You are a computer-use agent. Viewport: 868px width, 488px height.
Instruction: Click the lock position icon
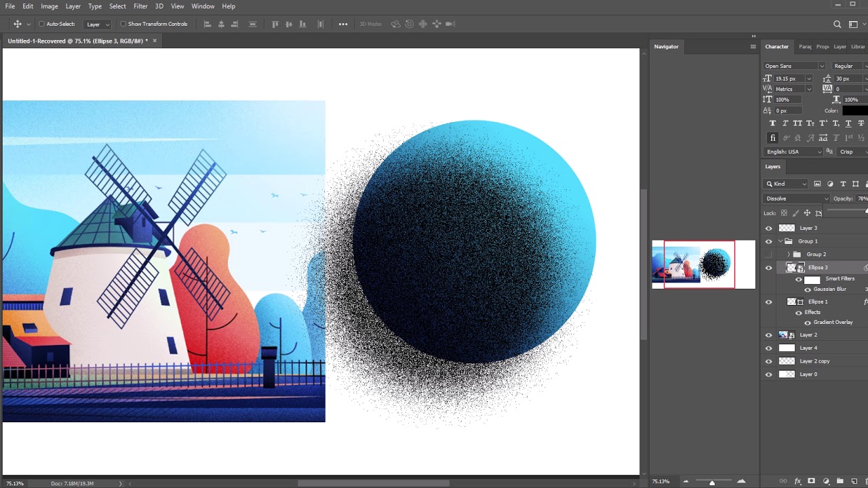click(807, 213)
